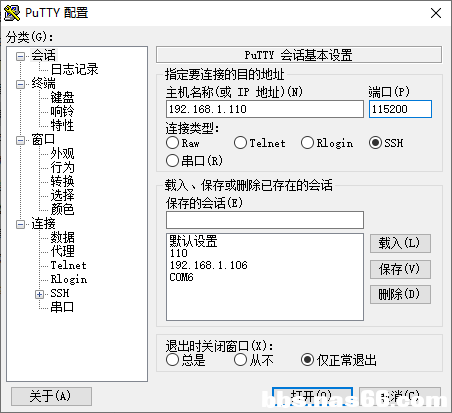Open the 窗口 category
Viewport: 452px width, 413px height.
44,139
